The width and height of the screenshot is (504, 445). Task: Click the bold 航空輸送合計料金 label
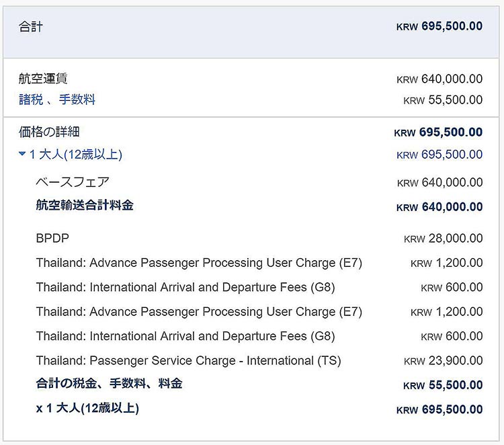pos(85,206)
